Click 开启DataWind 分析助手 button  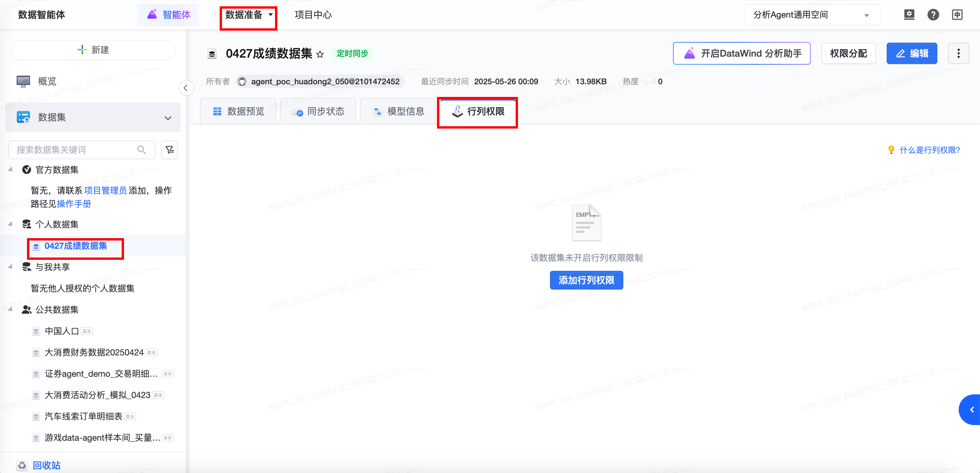741,53
